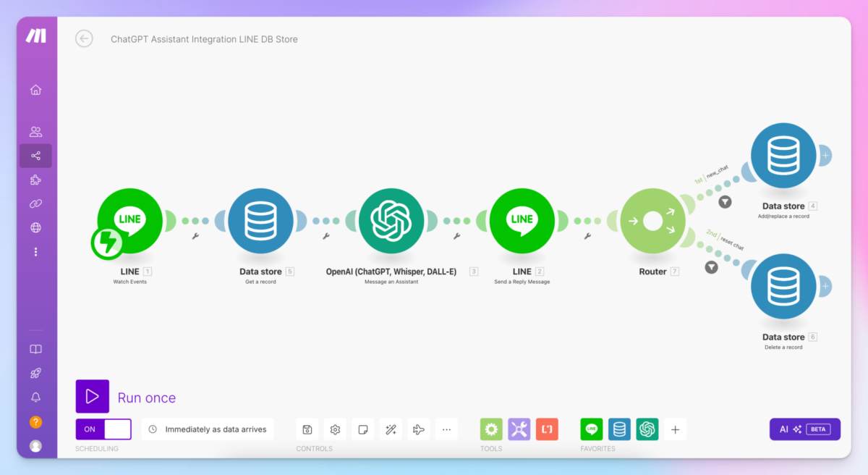Click the filter icon on reset chat route

click(711, 268)
